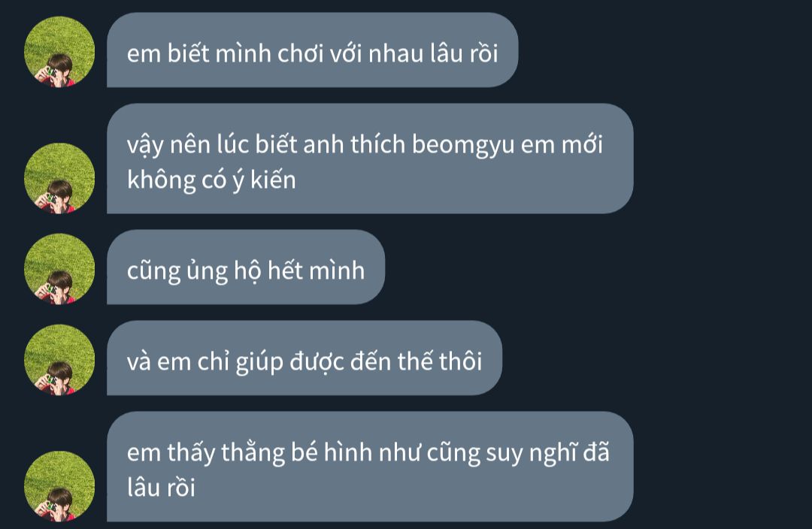Viewport: 812px width, 529px height.
Task: Click the "và em chỉ giúp được đến thế thôi" bubble
Action: [x=304, y=358]
